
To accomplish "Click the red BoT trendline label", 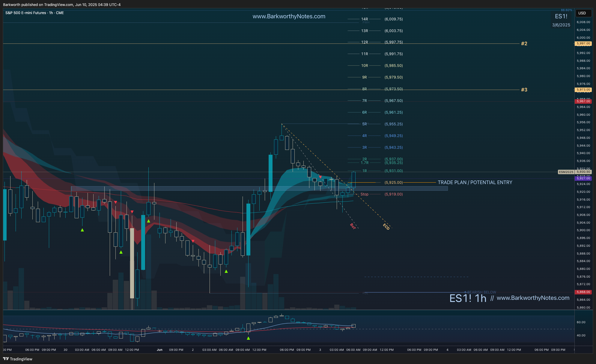I will 353,226.
